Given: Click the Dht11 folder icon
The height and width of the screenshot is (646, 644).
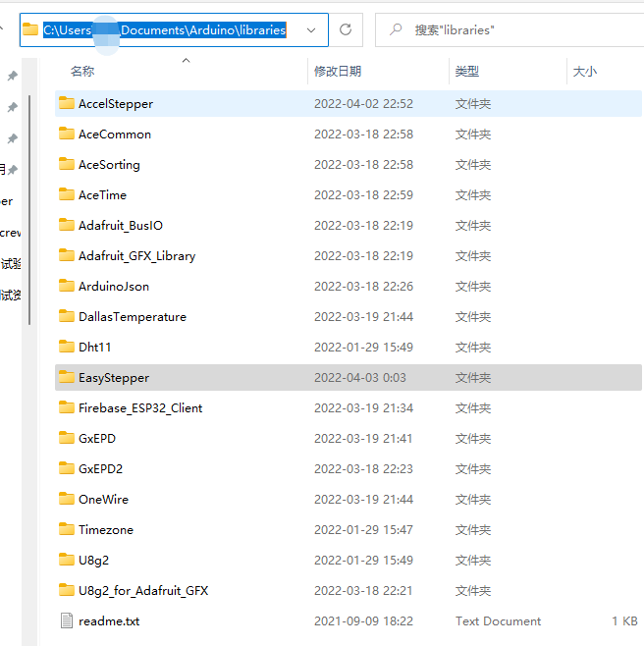Looking at the screenshot, I should click(x=67, y=347).
